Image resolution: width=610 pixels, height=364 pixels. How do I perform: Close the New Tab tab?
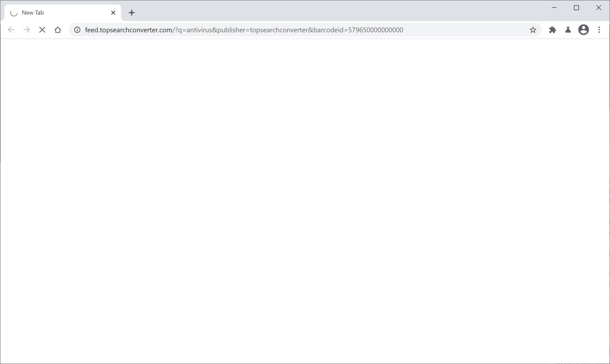click(x=113, y=13)
